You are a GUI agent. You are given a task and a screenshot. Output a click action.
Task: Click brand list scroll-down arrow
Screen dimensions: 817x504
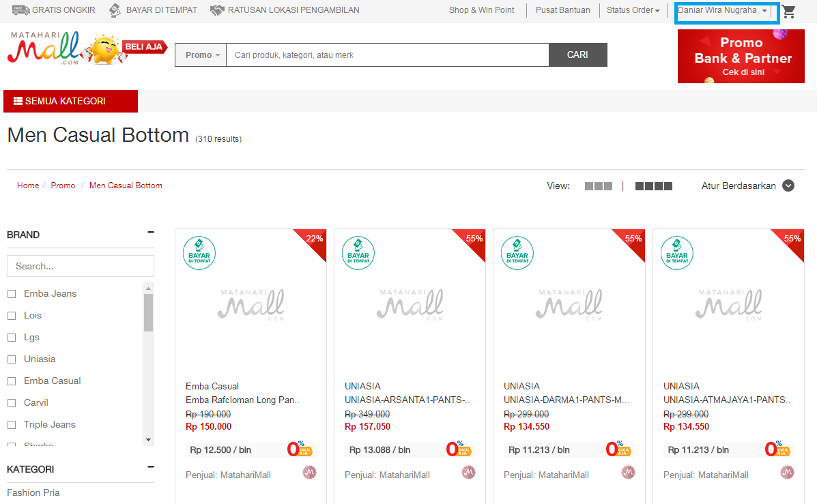[149, 440]
